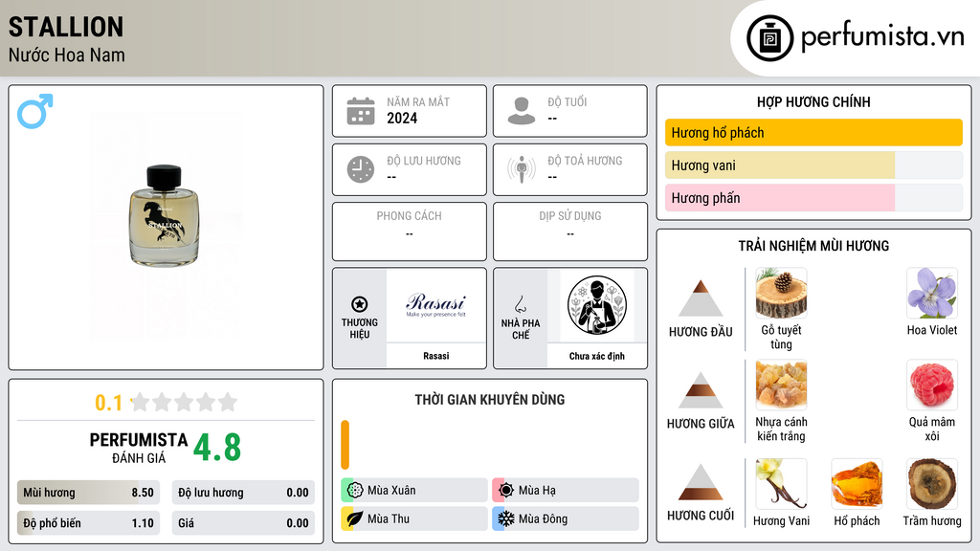Image resolution: width=980 pixels, height=551 pixels.
Task: Open the Stallion perfume bottle image
Action: pos(165,216)
